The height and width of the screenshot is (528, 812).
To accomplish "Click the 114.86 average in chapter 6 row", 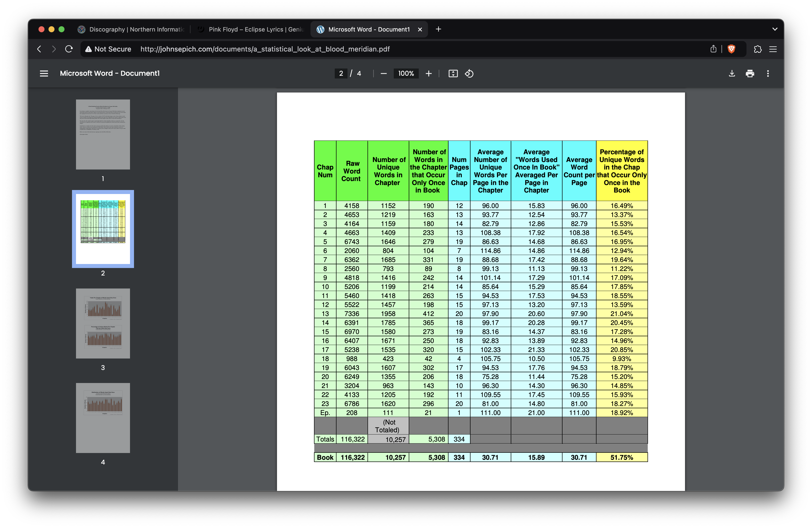I will tap(490, 251).
